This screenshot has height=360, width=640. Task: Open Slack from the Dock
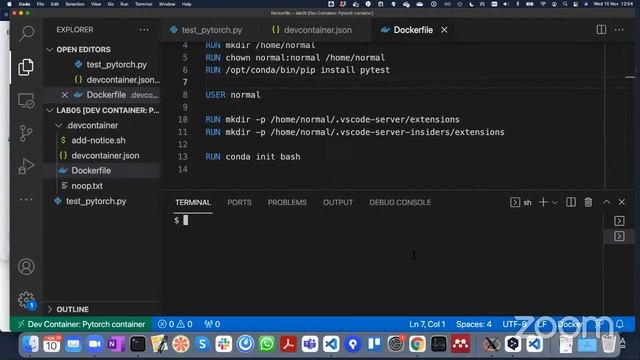point(224,344)
